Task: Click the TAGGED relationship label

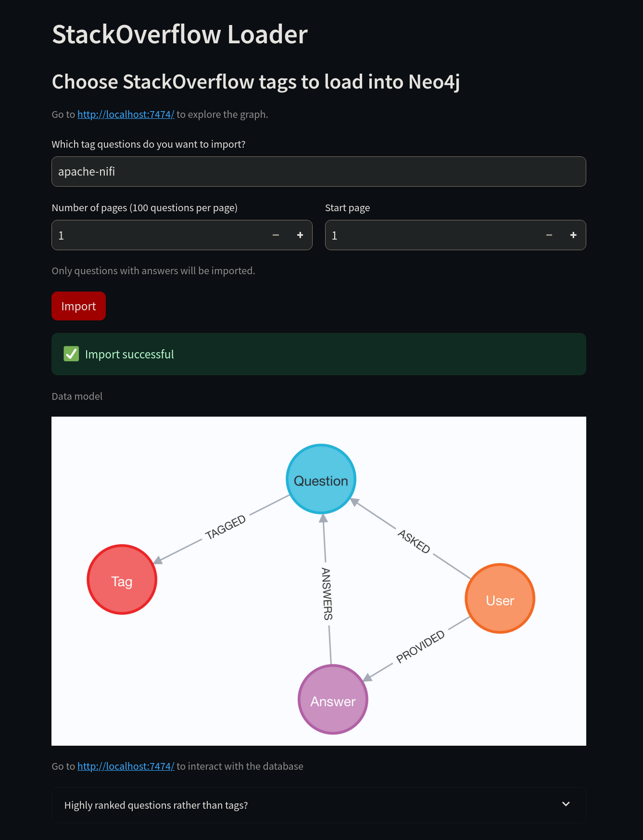Action: [225, 527]
